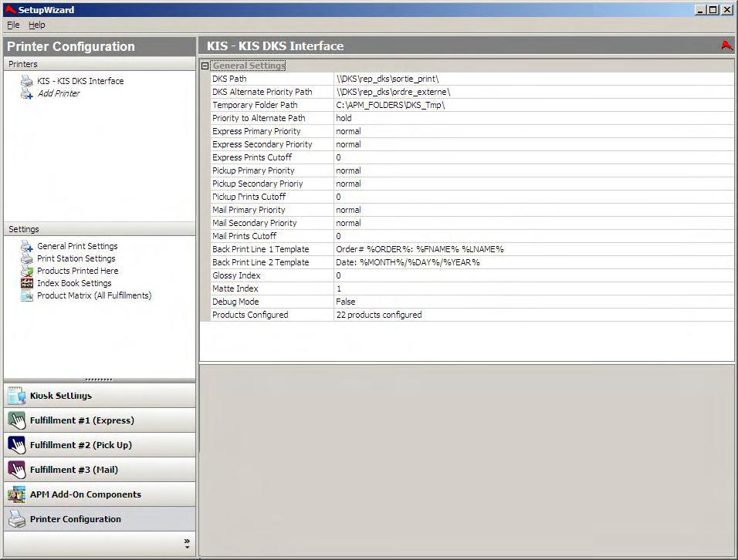This screenshot has width=738, height=560.
Task: Click the Pickup Secondary Prioriy value
Action: pos(533,184)
